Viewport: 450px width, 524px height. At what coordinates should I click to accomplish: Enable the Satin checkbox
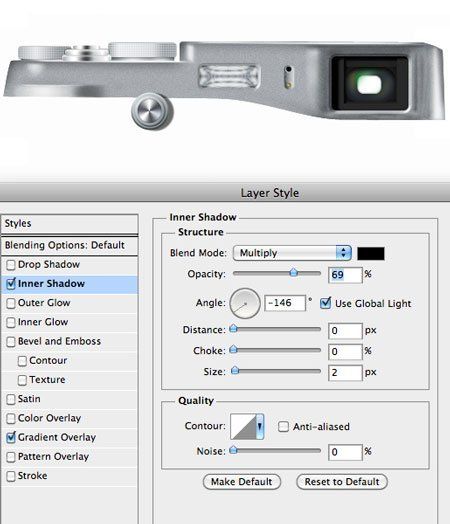click(x=11, y=399)
